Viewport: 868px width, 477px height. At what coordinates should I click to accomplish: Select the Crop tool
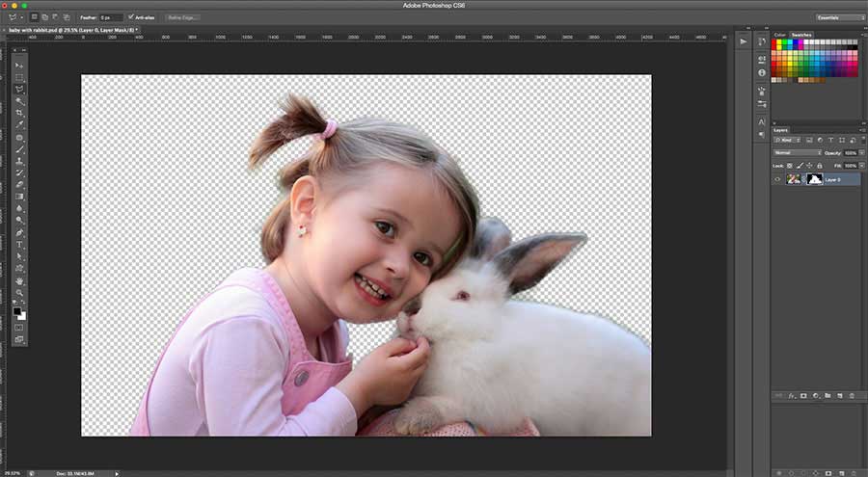(x=19, y=113)
